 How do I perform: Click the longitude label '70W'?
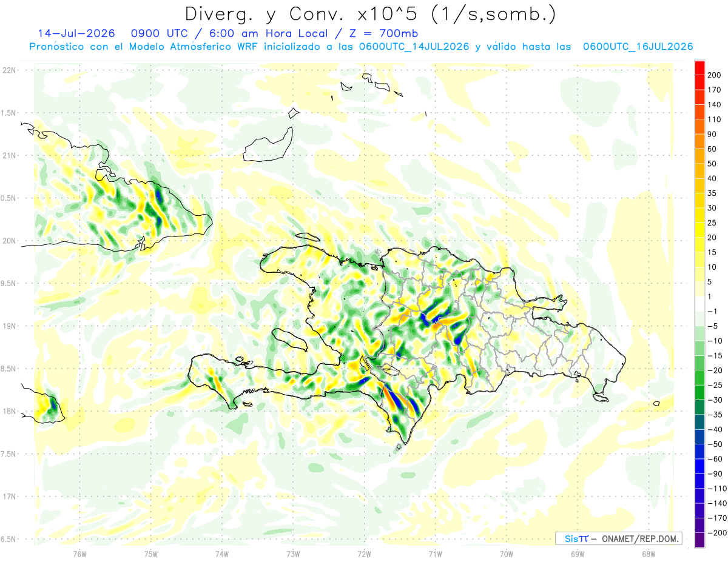[507, 554]
